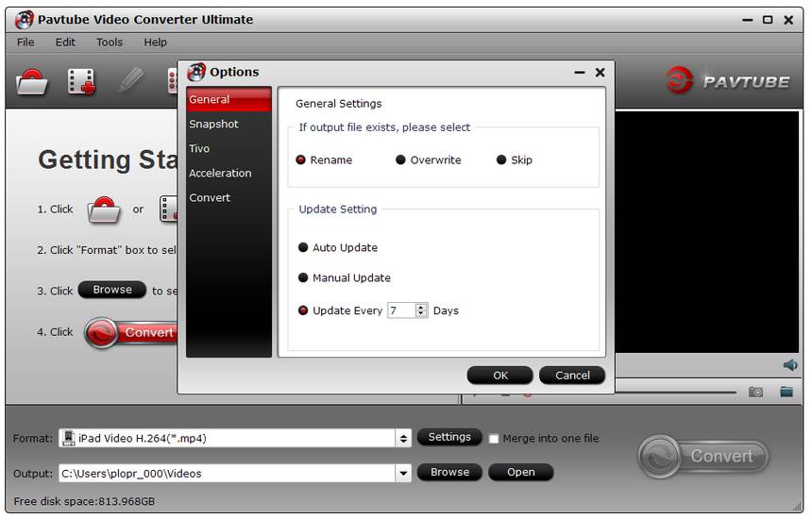The height and width of the screenshot is (519, 812).
Task: Open the Tools menu
Action: [x=110, y=42]
